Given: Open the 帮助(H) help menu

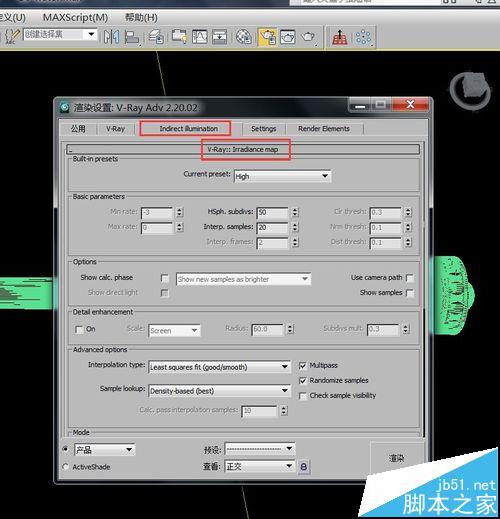Looking at the screenshot, I should pos(141,17).
